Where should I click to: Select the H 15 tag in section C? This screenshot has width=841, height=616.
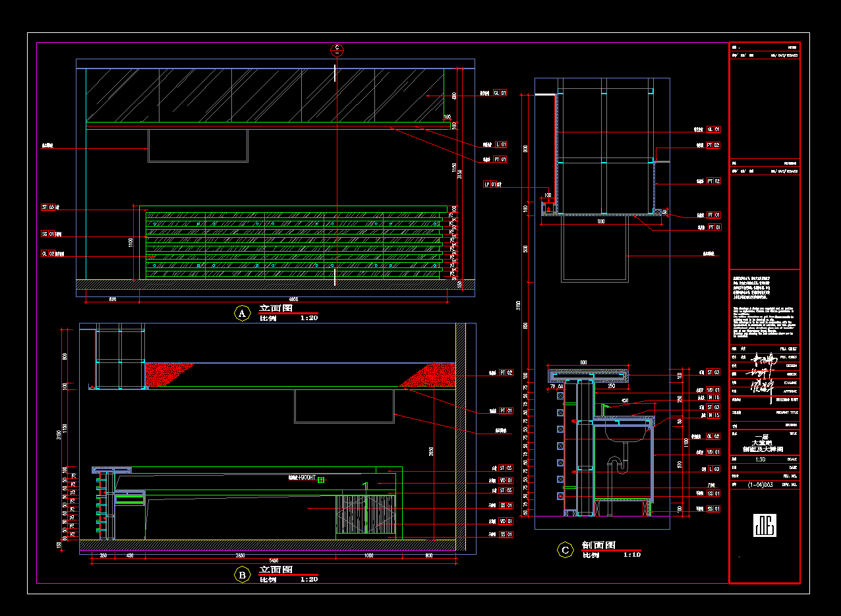point(713,416)
